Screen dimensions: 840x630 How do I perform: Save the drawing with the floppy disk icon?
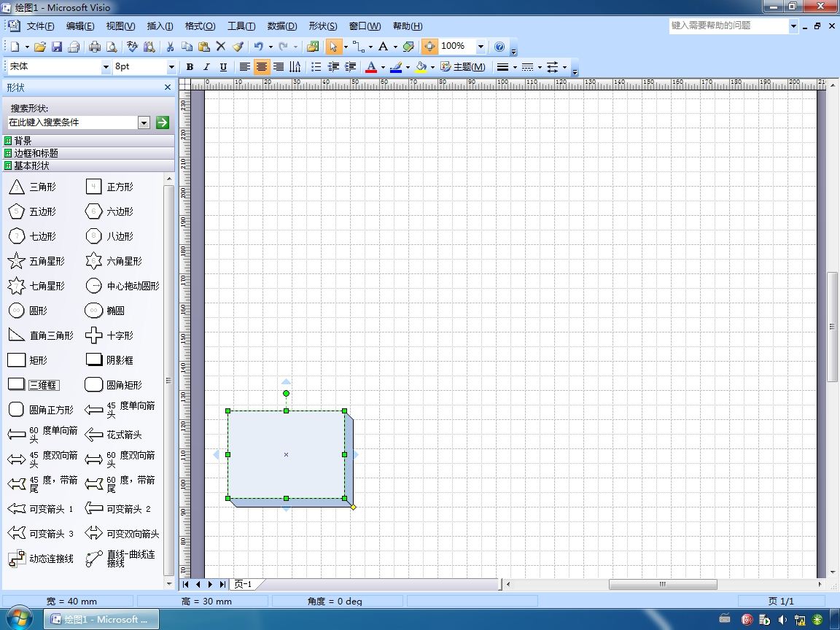pos(57,47)
